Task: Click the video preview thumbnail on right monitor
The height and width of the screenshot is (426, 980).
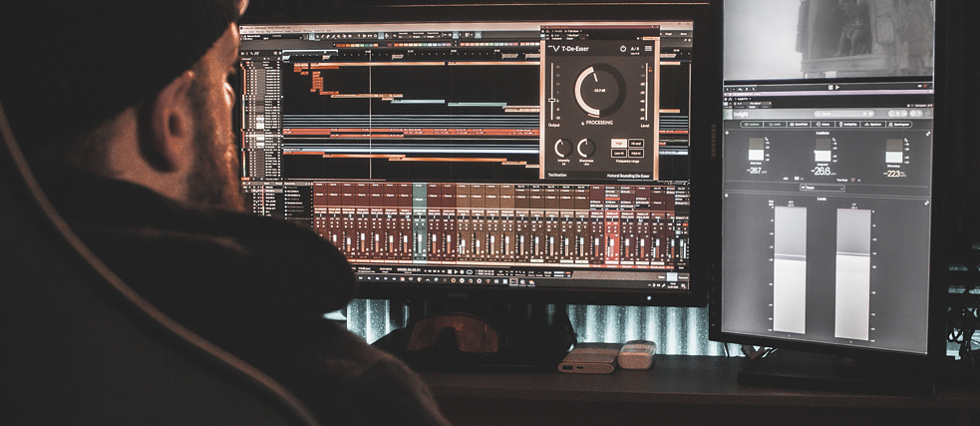Action: tap(829, 38)
